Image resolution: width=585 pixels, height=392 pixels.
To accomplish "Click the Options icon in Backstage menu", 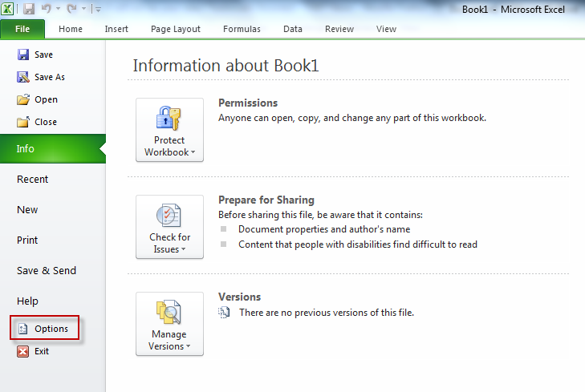I will click(x=23, y=329).
